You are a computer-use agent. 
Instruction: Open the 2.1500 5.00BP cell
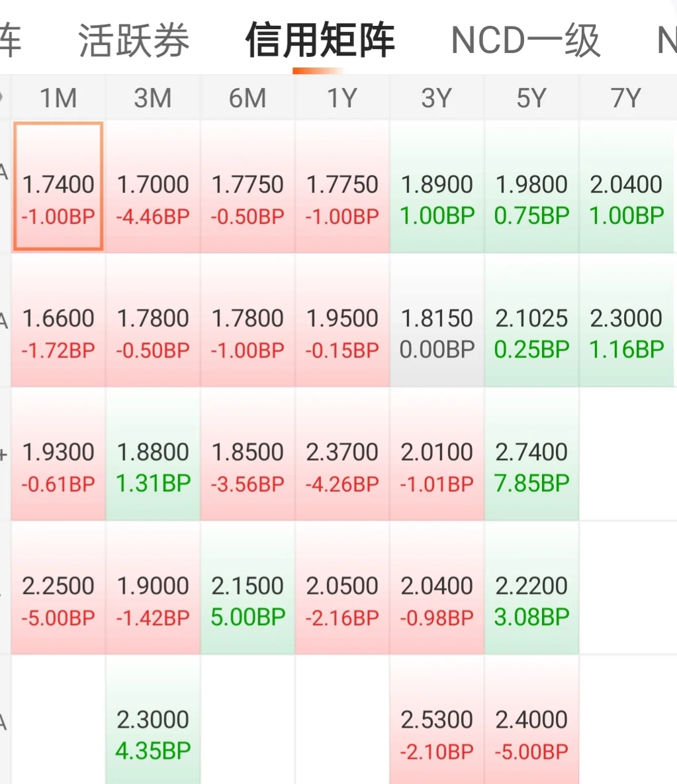pyautogui.click(x=248, y=588)
